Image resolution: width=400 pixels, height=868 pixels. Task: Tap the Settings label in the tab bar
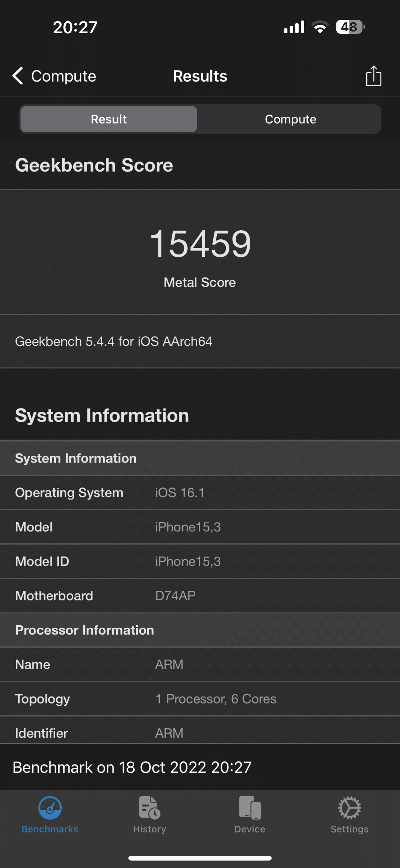coord(349,829)
